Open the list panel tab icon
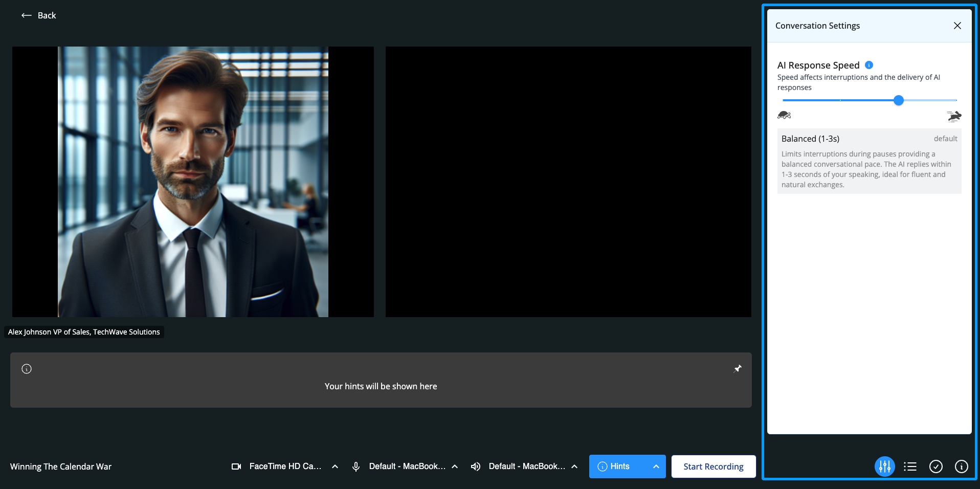980x489 pixels. click(910, 466)
